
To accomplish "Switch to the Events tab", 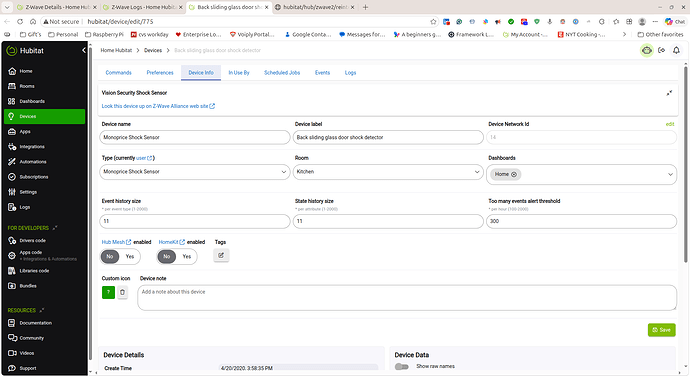I will (x=322, y=73).
